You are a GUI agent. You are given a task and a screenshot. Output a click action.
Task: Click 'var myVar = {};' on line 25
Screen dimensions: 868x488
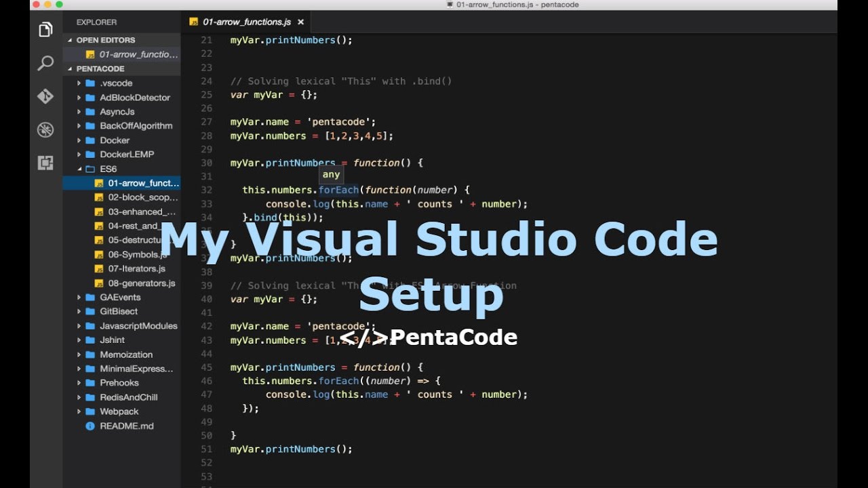click(274, 95)
